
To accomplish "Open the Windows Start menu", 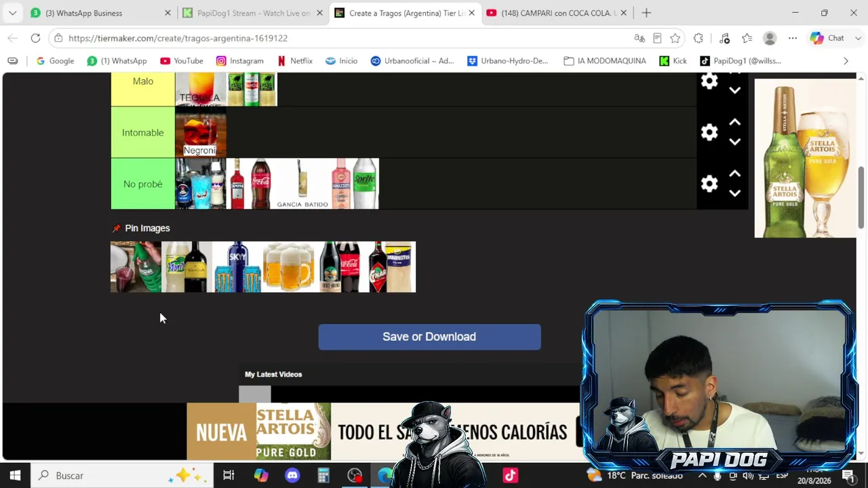I will (x=15, y=476).
